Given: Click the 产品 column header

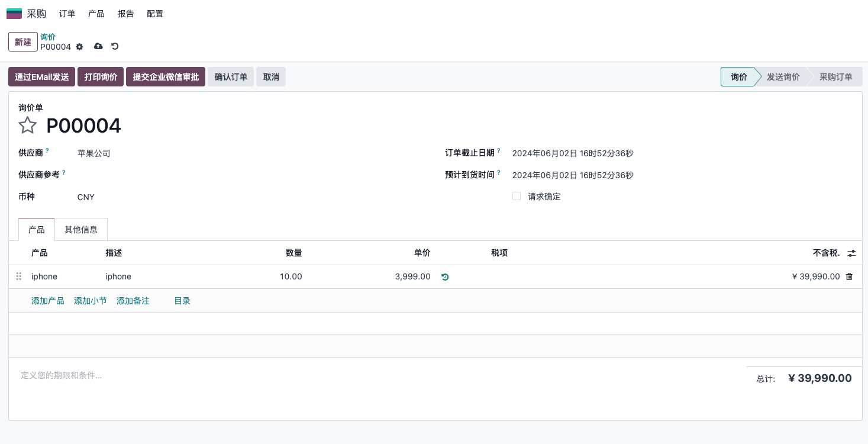Looking at the screenshot, I should coord(40,253).
